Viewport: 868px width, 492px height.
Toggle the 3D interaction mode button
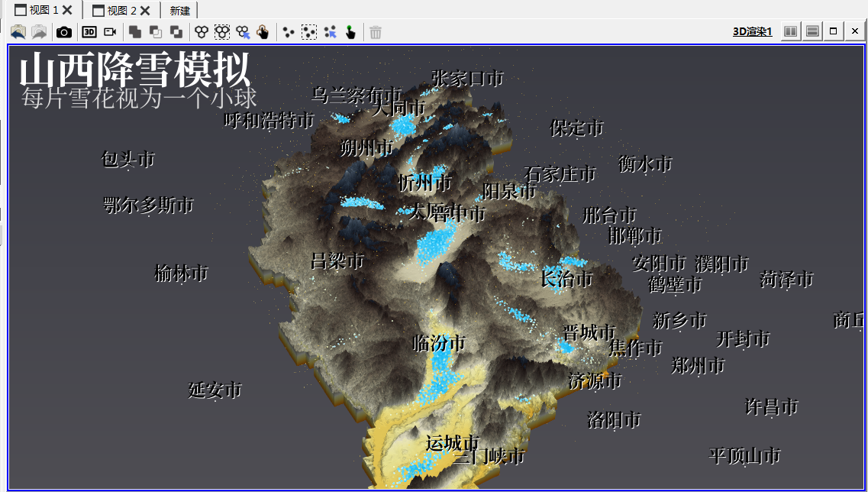[89, 32]
